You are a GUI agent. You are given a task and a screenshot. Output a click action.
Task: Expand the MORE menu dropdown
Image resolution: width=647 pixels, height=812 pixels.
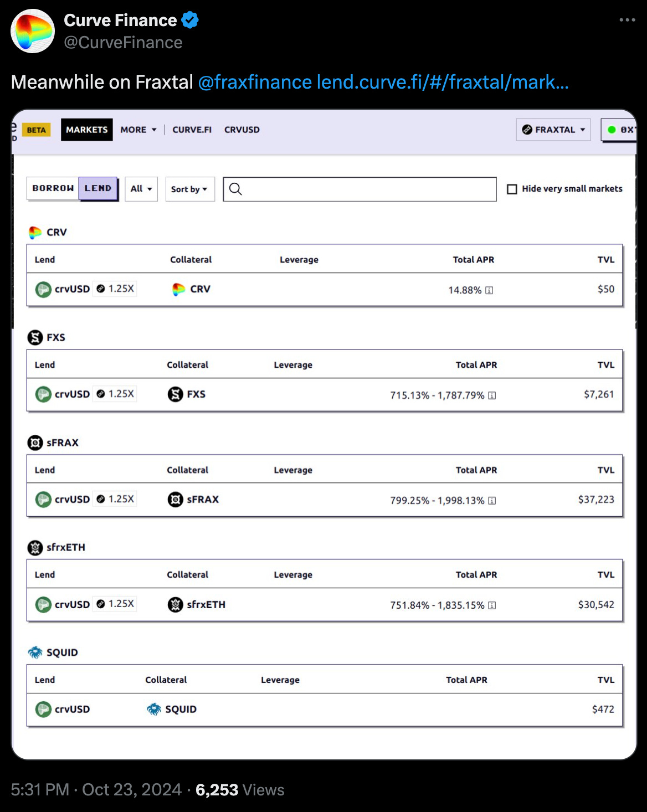[138, 130]
